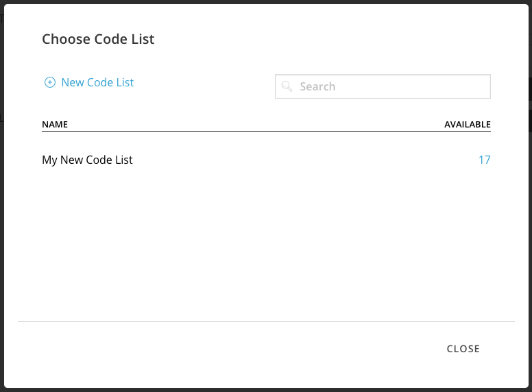
Task: Click the Search placeholder text
Action: [x=317, y=87]
